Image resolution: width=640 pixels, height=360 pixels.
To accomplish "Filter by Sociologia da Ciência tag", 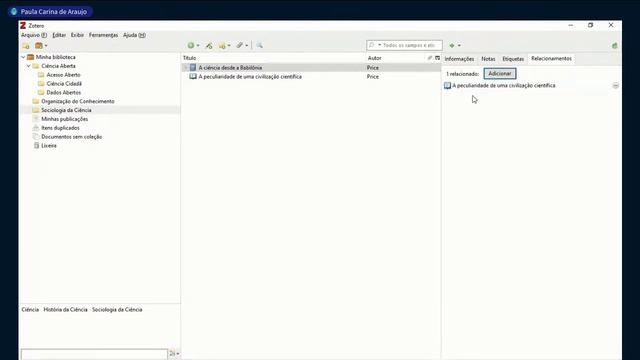I will pyautogui.click(x=117, y=309).
